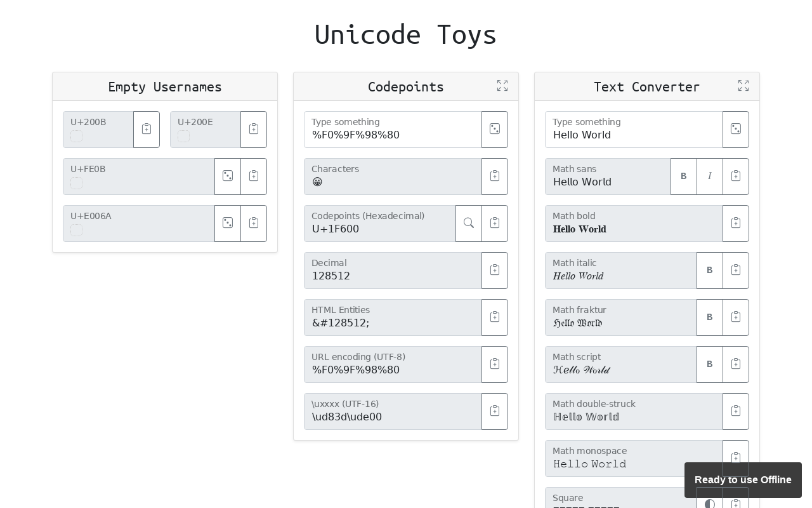Expand the Text Converter panel
The image size is (812, 508).
click(x=743, y=86)
